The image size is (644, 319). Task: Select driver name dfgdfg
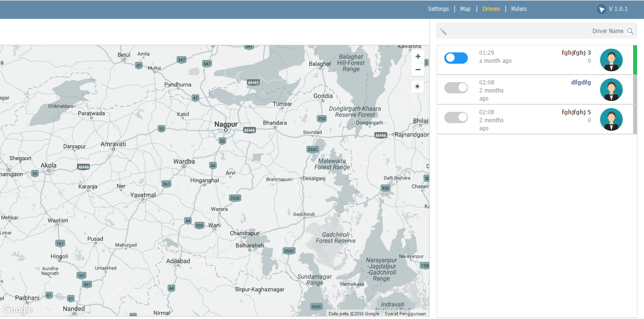pyautogui.click(x=581, y=82)
